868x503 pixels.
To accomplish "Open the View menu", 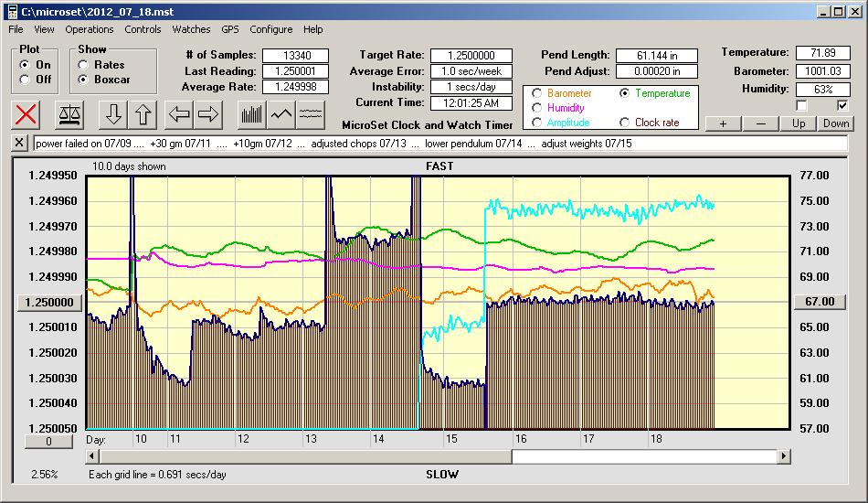I will click(44, 29).
